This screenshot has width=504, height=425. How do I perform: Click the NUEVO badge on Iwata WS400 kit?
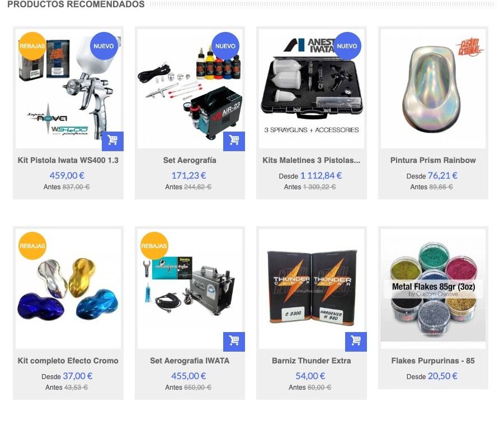pyautogui.click(x=103, y=46)
